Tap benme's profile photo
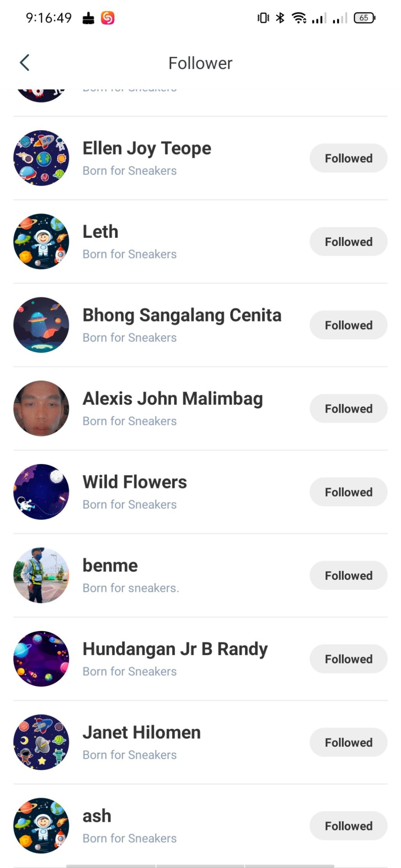Screen dimensions: 401x868 tap(41, 575)
